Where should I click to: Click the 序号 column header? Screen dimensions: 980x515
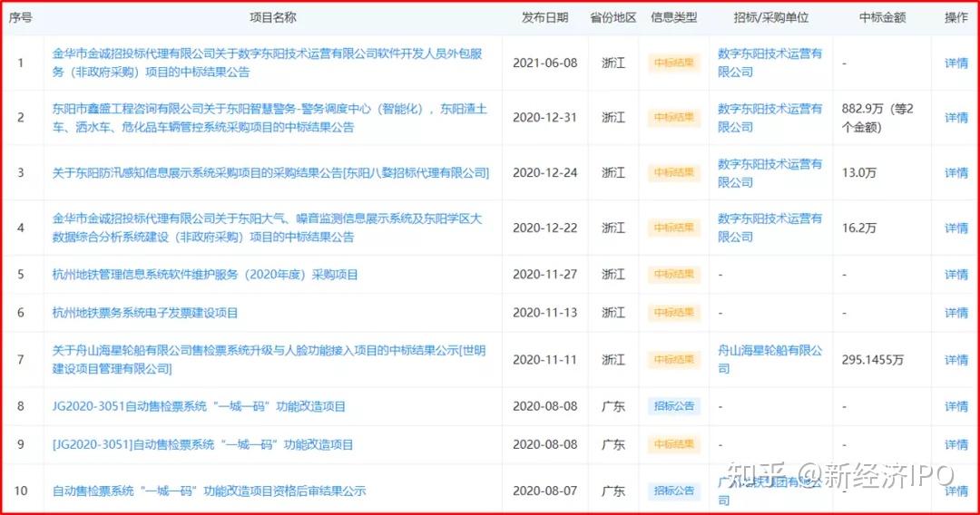tap(20, 18)
